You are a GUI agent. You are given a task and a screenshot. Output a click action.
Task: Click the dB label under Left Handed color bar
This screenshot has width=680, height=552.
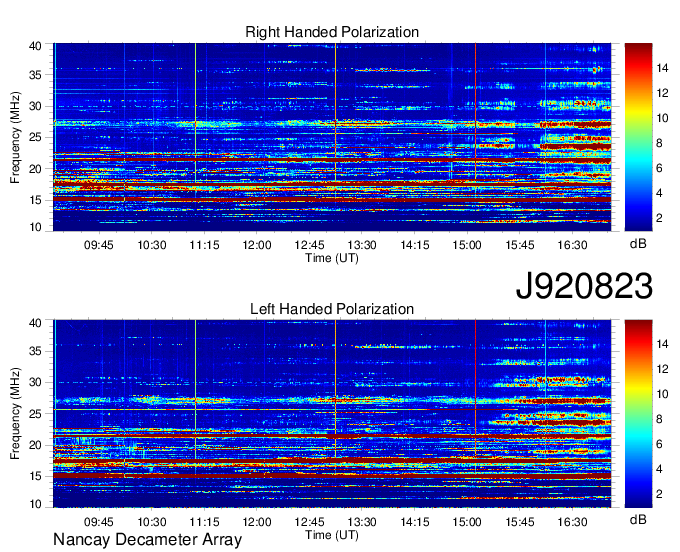[638, 519]
